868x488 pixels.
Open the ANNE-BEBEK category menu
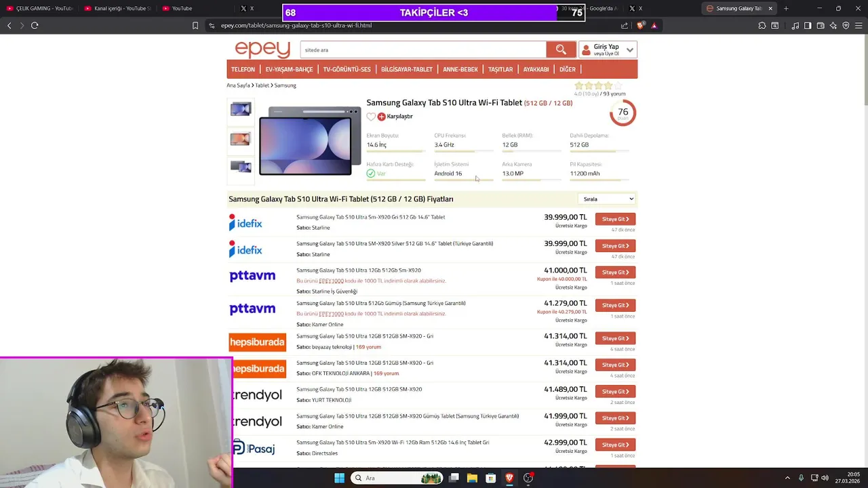tap(460, 69)
